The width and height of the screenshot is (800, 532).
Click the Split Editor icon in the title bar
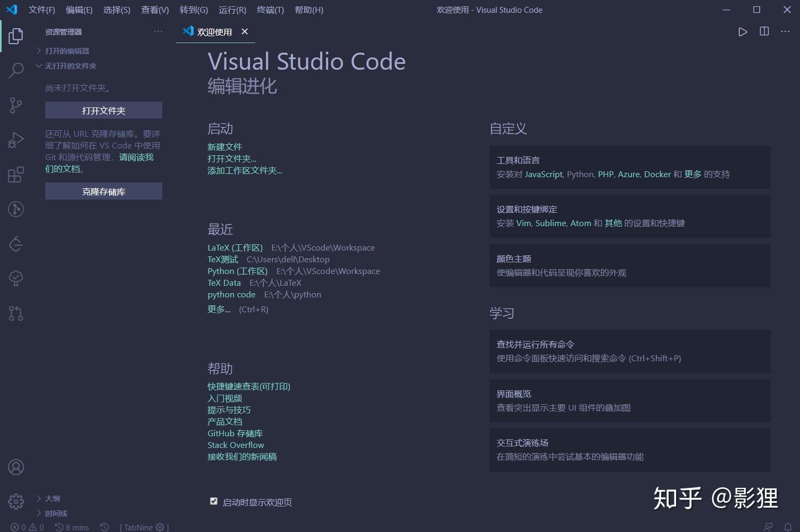click(x=764, y=31)
